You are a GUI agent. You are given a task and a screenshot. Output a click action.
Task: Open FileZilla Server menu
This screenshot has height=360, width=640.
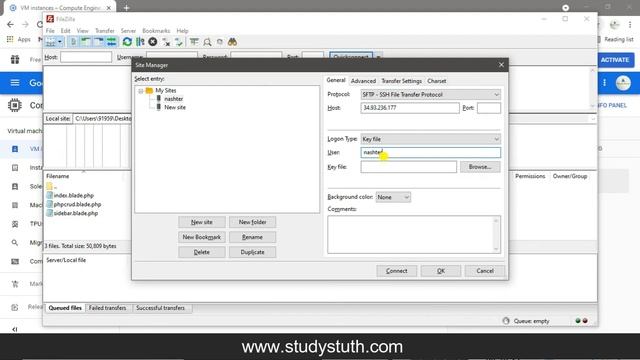128,31
